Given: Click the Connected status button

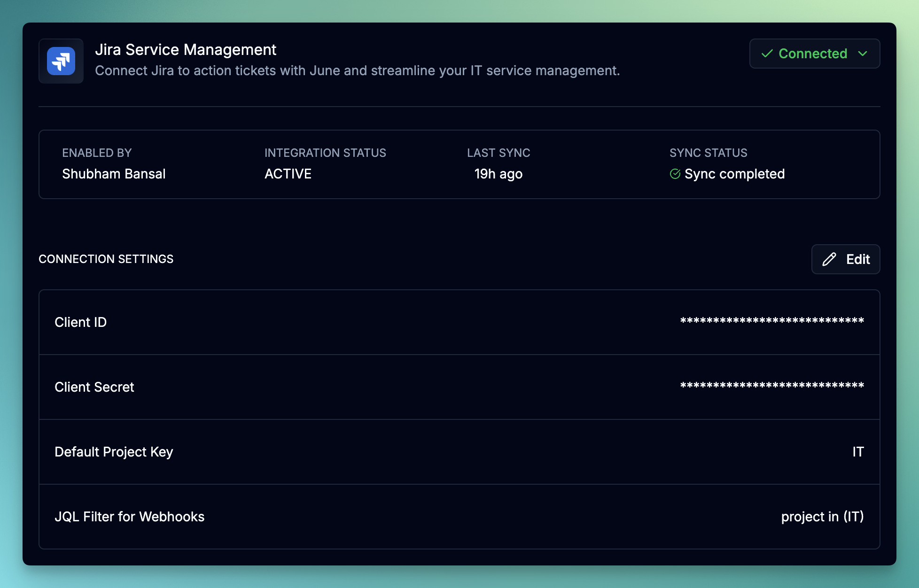Looking at the screenshot, I should (815, 54).
